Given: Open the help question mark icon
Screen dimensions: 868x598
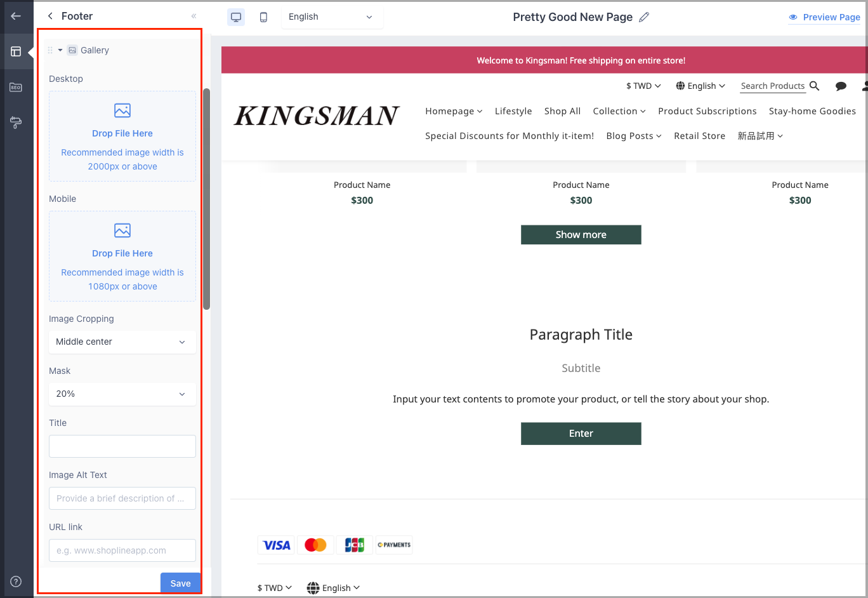Looking at the screenshot, I should pos(16,581).
